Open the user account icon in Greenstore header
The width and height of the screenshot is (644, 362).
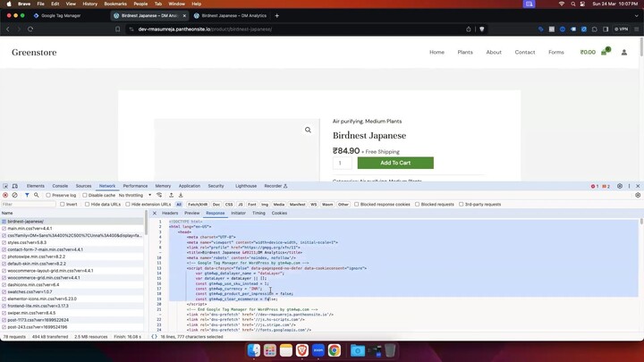[624, 52]
